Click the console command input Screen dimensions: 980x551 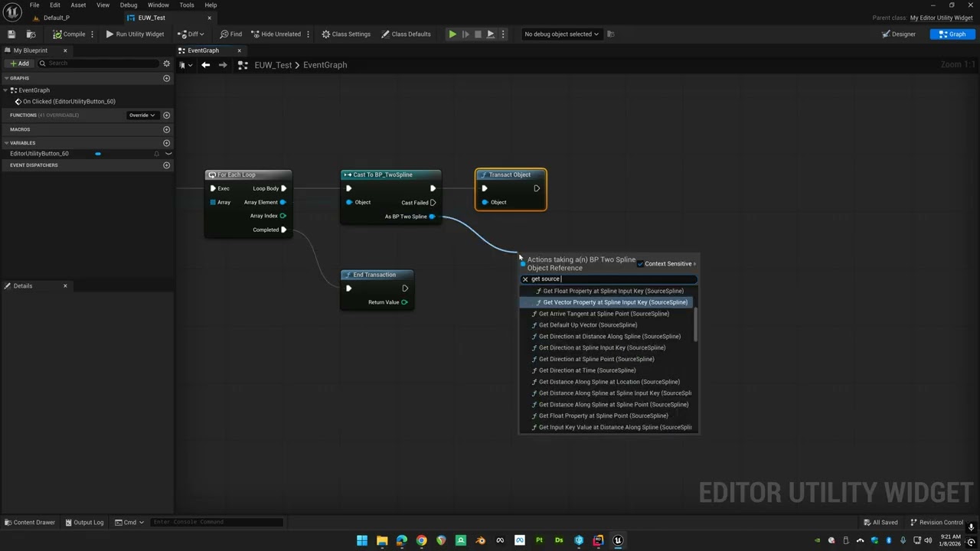pos(216,523)
